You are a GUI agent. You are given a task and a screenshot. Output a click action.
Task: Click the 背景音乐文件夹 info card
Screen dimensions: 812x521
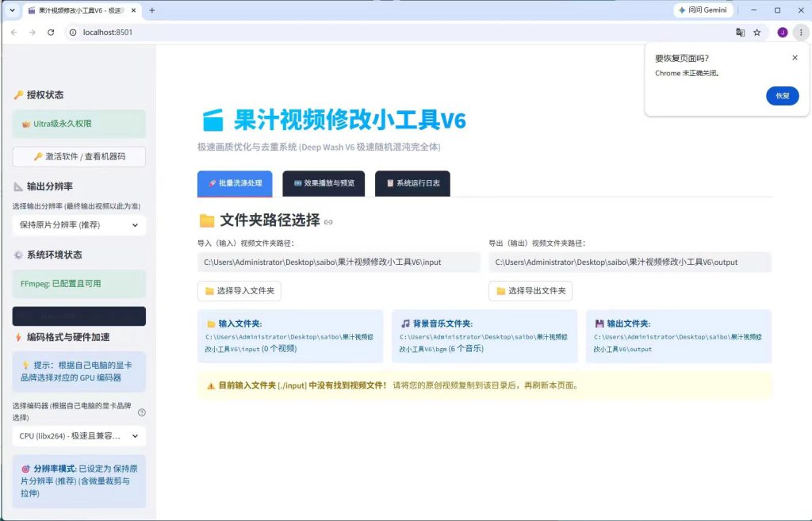tap(485, 336)
